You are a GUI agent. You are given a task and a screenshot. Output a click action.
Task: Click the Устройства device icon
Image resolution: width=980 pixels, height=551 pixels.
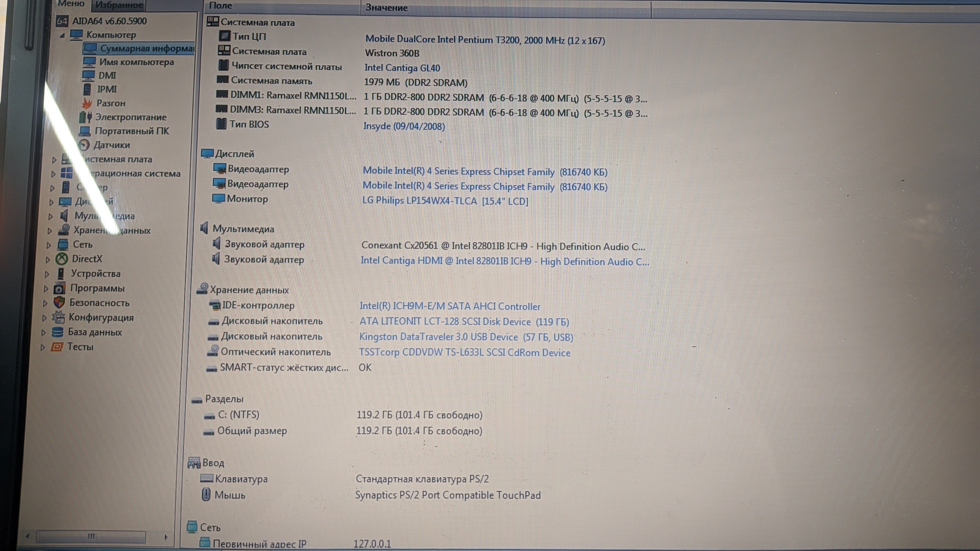pos(61,273)
